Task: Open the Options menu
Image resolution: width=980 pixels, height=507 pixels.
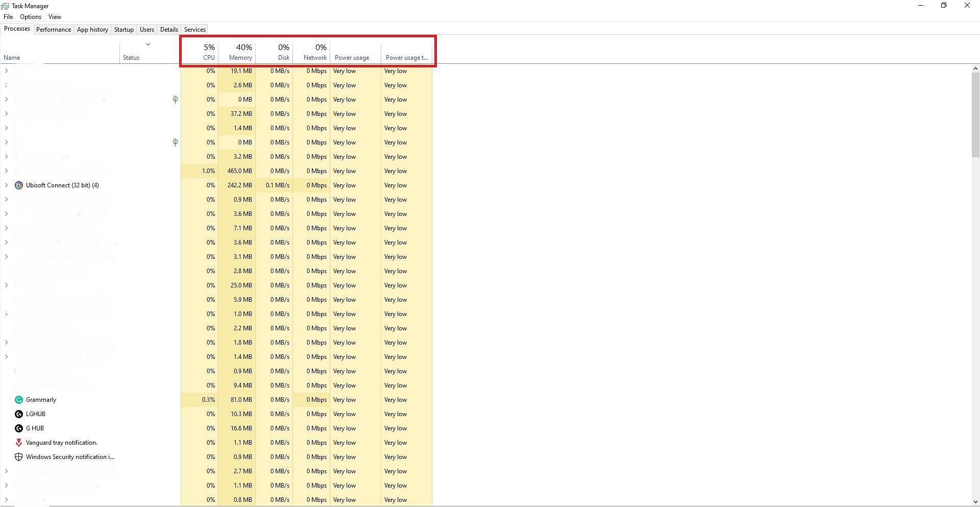Action: (31, 17)
